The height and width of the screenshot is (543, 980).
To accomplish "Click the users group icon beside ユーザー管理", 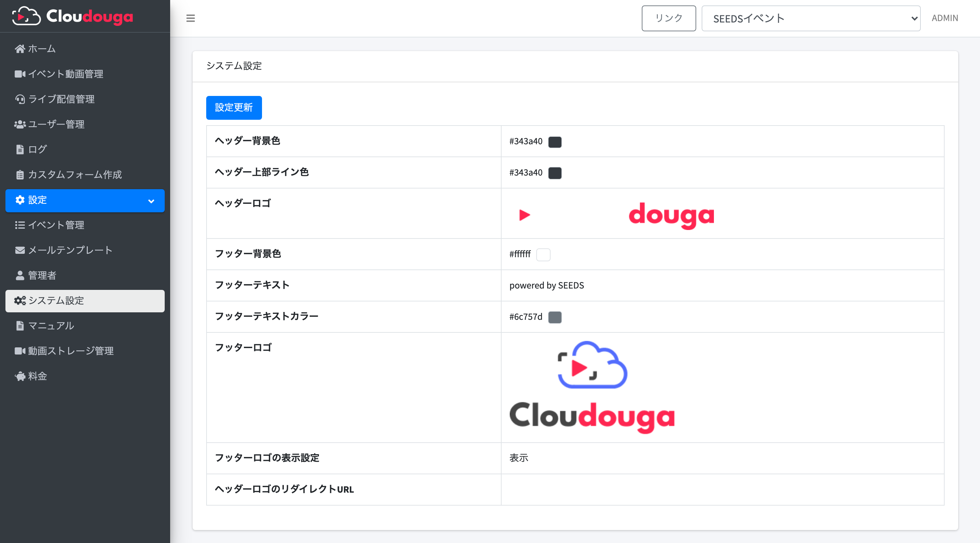I will tap(20, 124).
